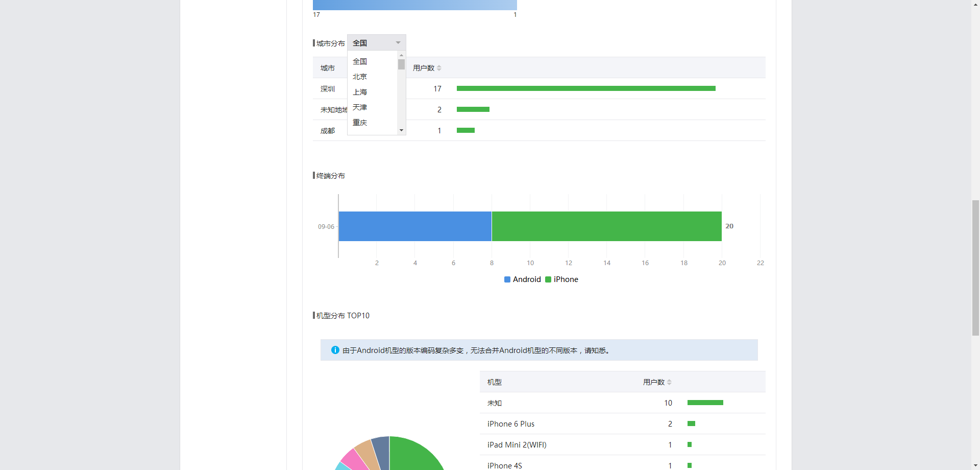This screenshot has height=470, width=980.
Task: Click the slate-blue pie chart slice
Action: (382, 450)
